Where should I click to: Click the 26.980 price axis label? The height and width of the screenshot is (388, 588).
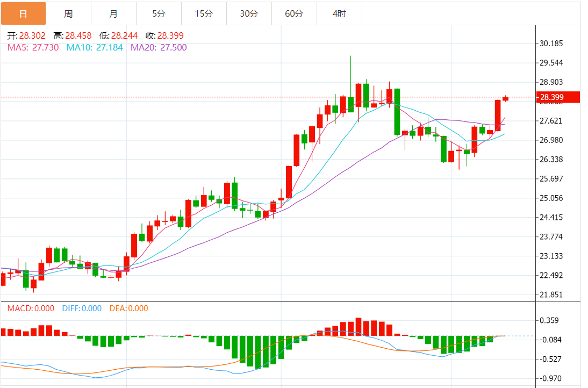tap(551, 140)
